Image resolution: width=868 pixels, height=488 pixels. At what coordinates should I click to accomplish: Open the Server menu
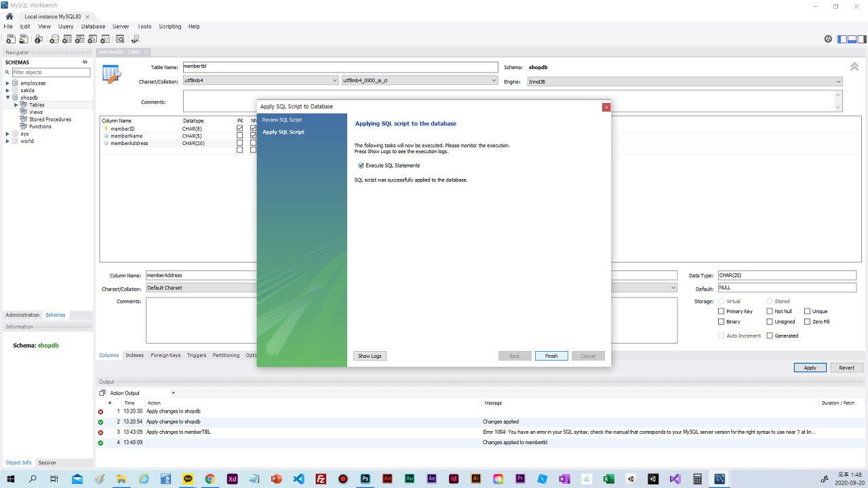pyautogui.click(x=121, y=26)
